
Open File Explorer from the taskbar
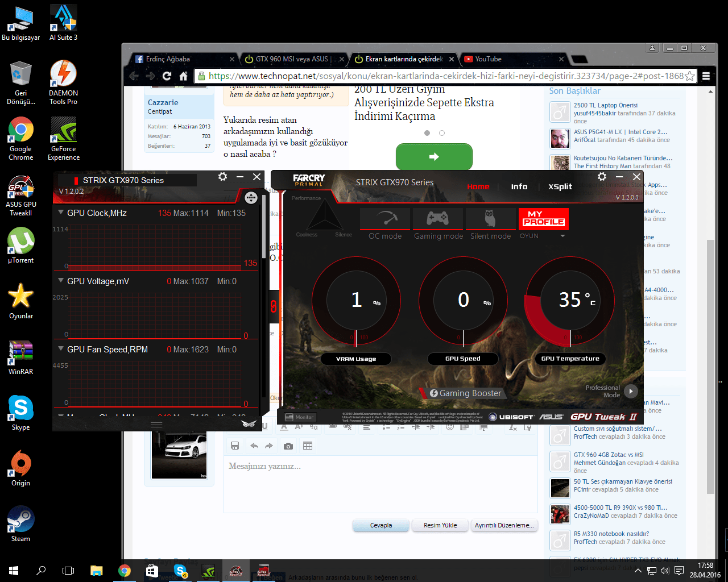(x=96, y=570)
